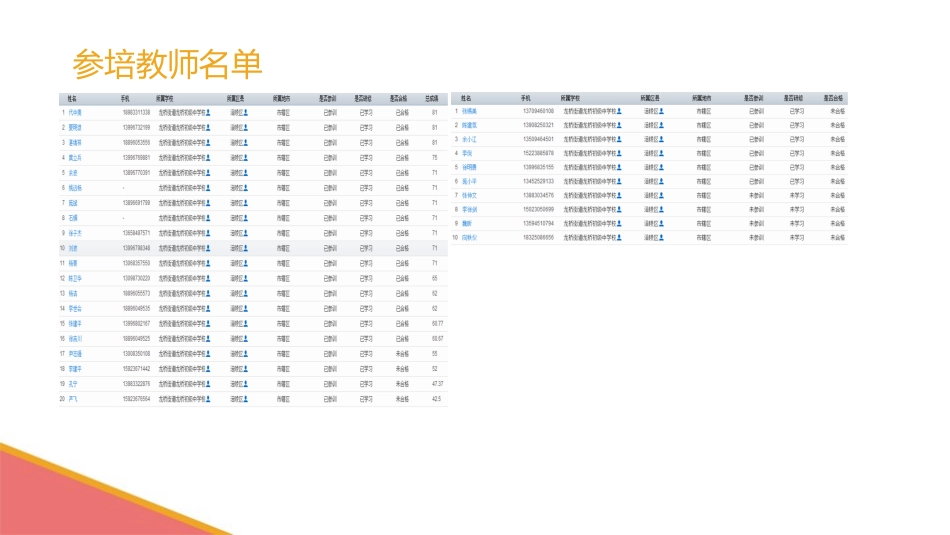
Task: Click the school person icon in row 1 of the 10-row table
Action: pyautogui.click(x=619, y=111)
